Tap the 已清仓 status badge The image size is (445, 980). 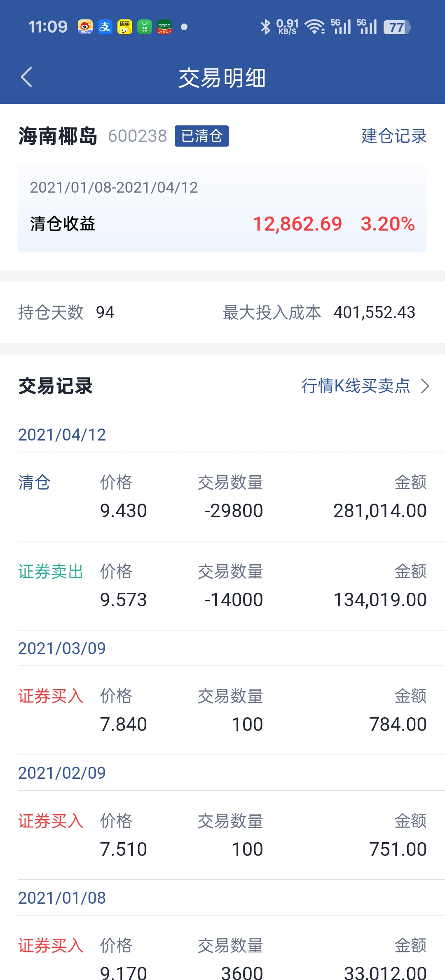[202, 136]
